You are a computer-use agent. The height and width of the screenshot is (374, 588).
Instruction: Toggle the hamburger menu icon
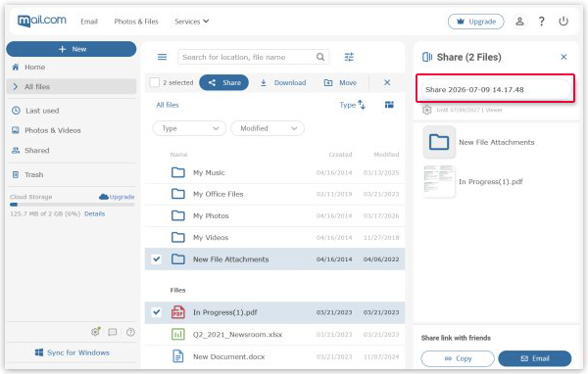coord(162,57)
